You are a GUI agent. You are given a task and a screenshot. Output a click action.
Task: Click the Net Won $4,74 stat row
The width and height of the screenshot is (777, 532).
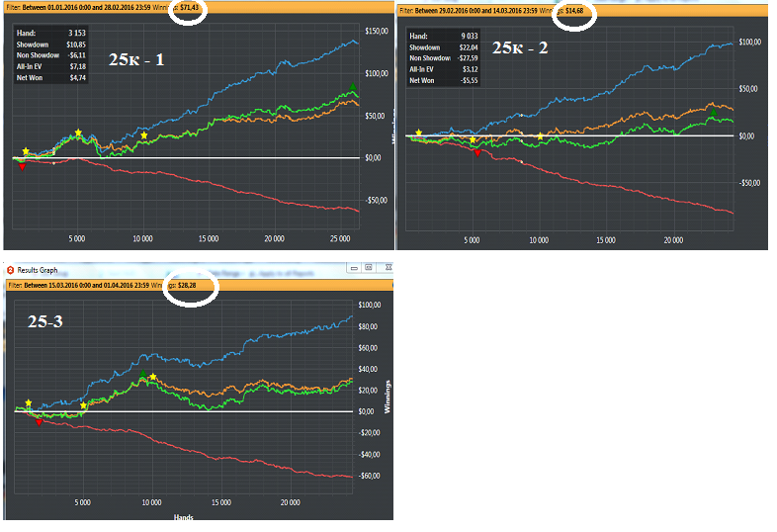tap(51, 78)
